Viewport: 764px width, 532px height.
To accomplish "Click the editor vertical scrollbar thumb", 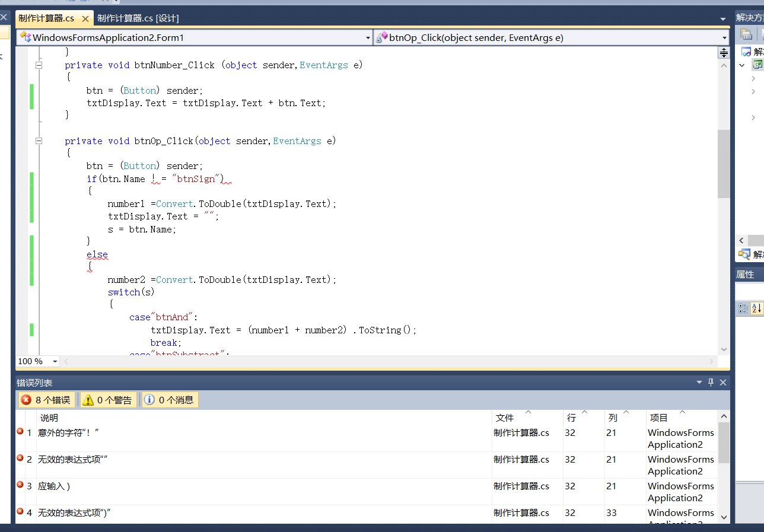I will point(724,164).
